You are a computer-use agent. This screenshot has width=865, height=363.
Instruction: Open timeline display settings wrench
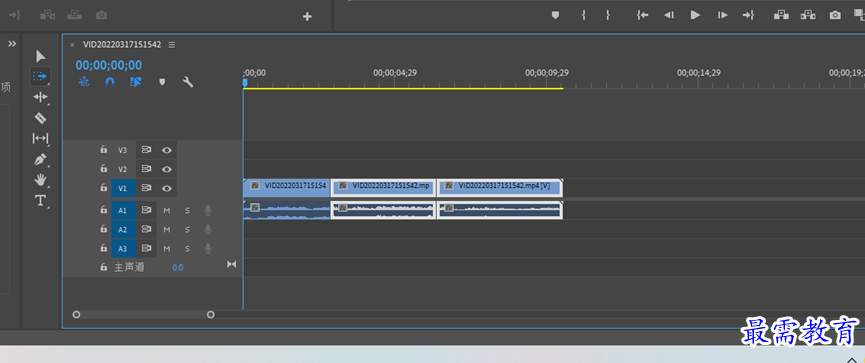[x=188, y=82]
